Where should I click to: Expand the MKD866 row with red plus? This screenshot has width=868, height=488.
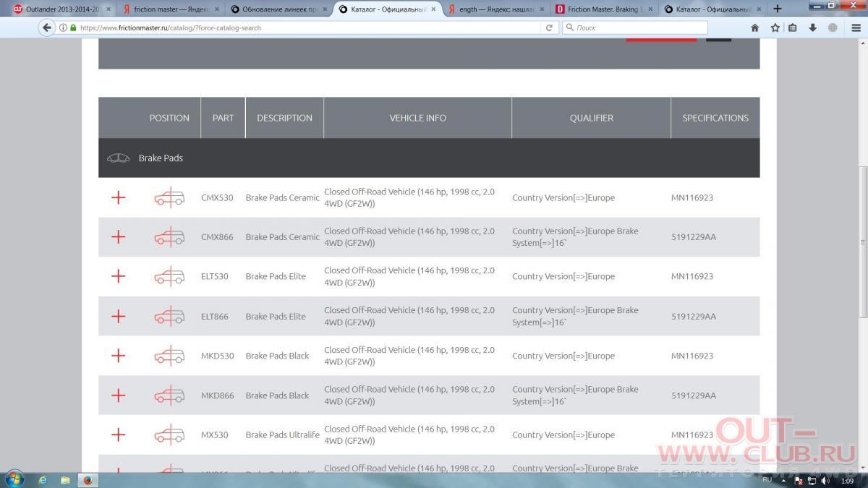pyautogui.click(x=119, y=395)
